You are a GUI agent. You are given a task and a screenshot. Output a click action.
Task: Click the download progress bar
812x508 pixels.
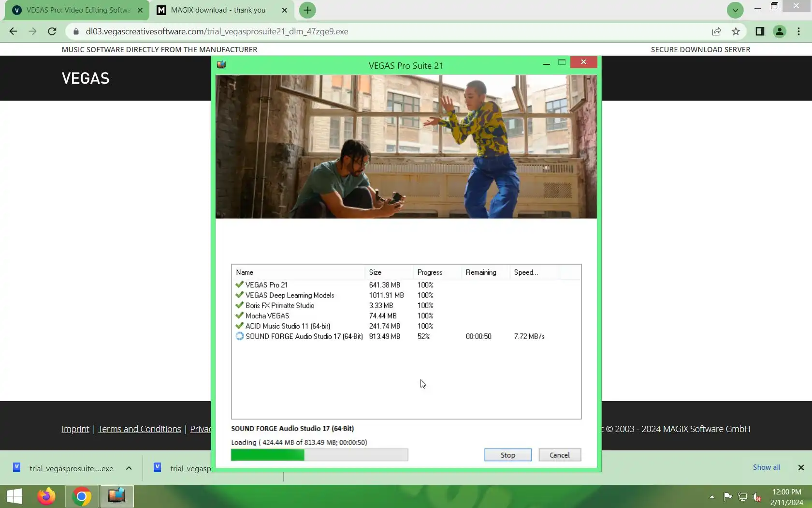(319, 455)
